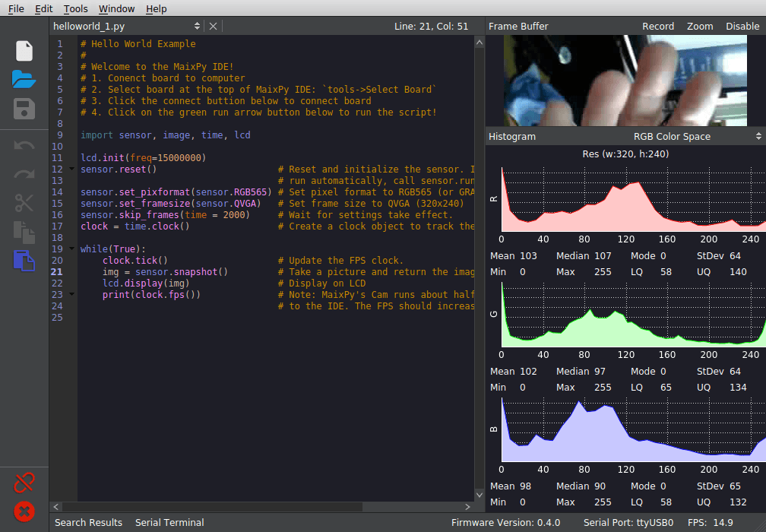Open the Tools menu
766x532 pixels.
click(76, 9)
